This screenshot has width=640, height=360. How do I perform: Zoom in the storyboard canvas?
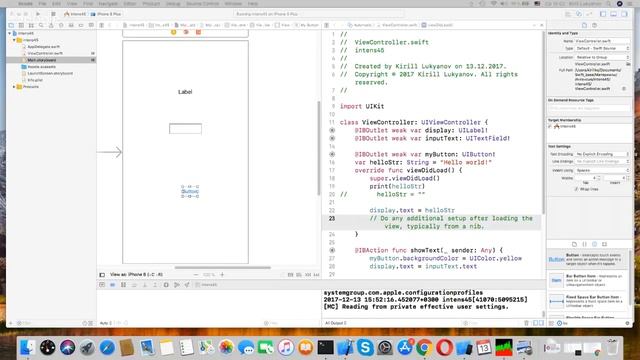click(222, 275)
